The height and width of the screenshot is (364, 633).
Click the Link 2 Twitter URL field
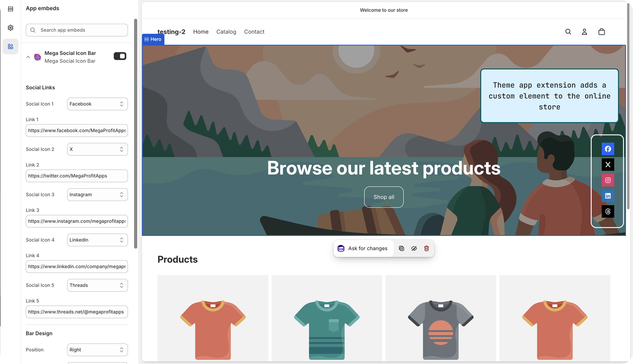point(77,176)
